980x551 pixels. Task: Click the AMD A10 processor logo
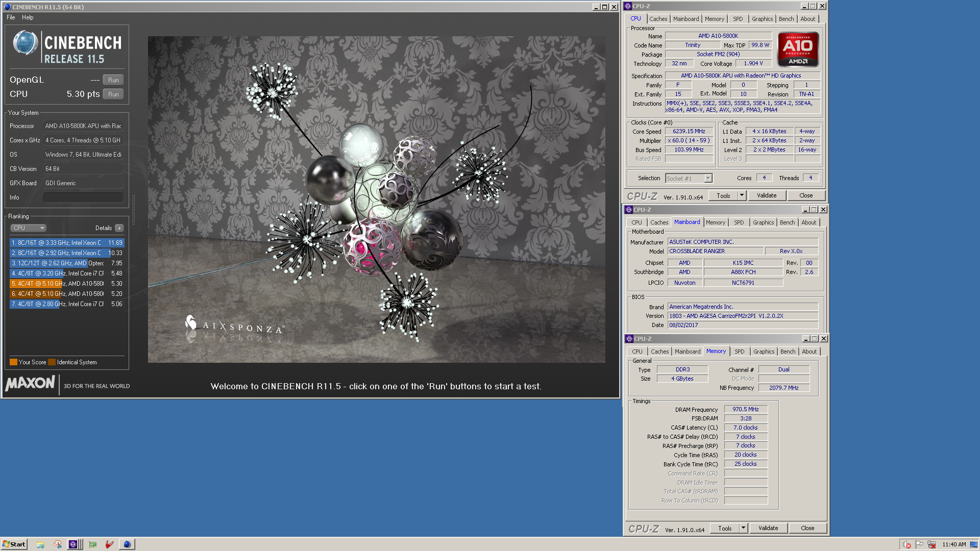click(x=798, y=49)
